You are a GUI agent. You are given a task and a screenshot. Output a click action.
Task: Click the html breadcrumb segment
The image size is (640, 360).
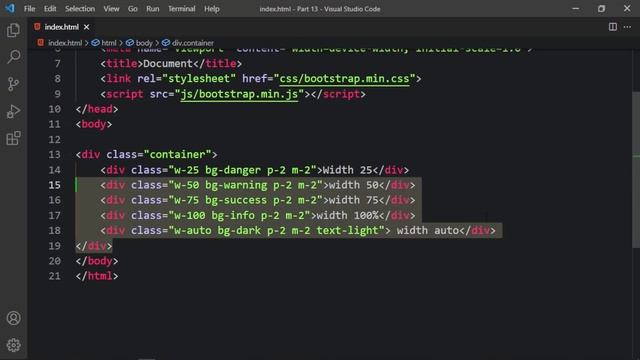(x=109, y=43)
